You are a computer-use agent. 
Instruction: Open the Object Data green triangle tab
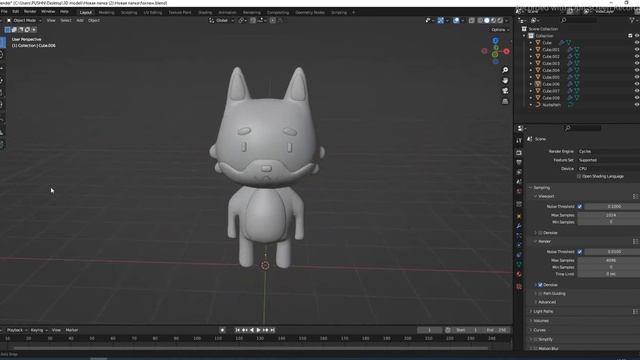point(519,264)
